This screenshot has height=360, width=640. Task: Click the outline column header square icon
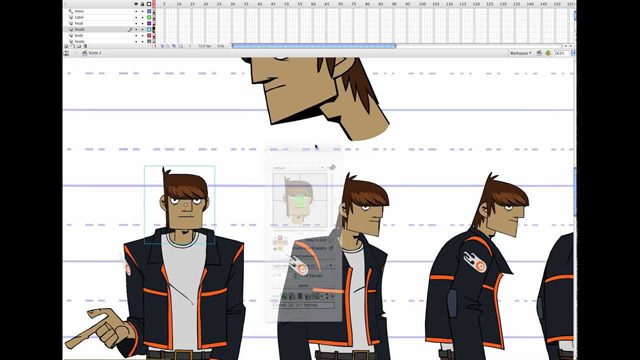tap(149, 4)
